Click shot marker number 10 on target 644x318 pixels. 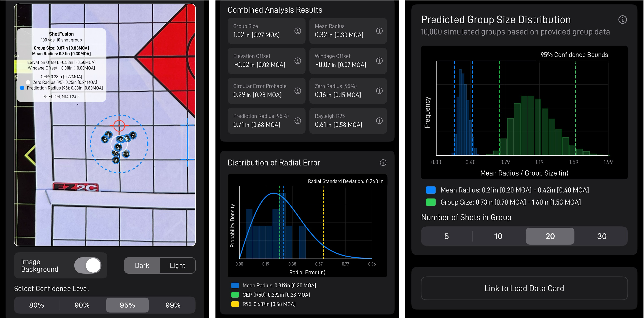(126, 154)
